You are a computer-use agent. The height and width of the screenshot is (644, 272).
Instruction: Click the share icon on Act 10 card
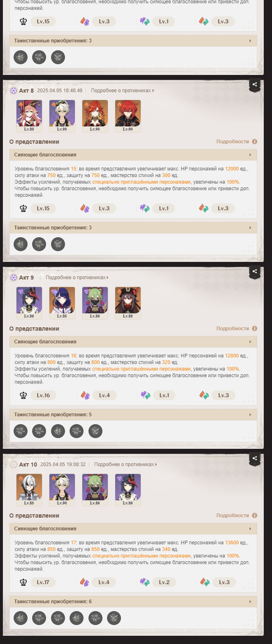pyautogui.click(x=255, y=458)
